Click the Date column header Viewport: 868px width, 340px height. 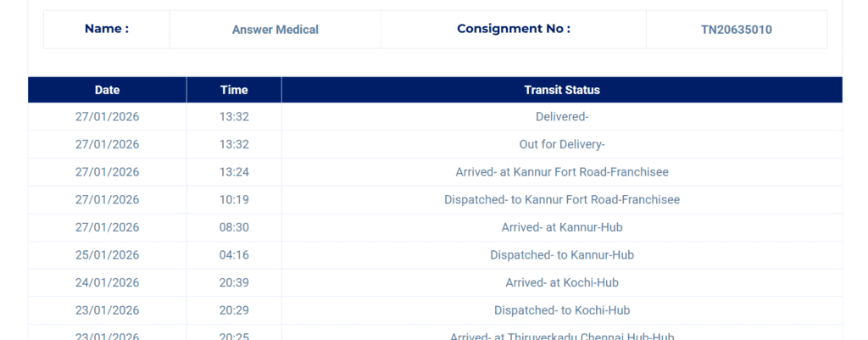click(107, 90)
